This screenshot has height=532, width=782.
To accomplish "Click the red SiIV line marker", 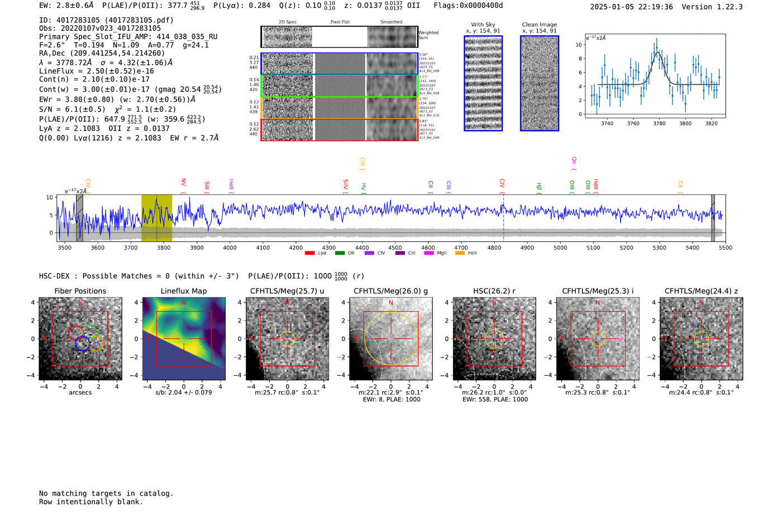I will pyautogui.click(x=346, y=186).
